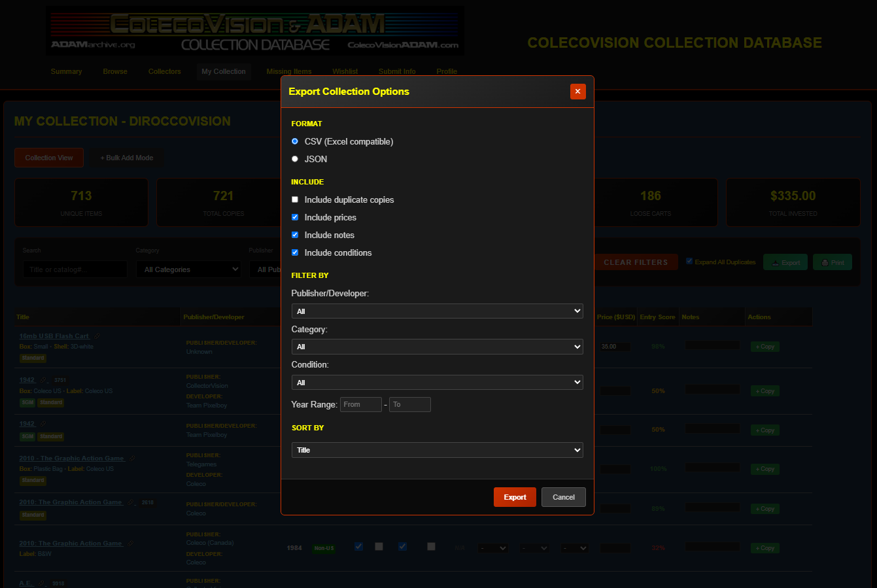Click the Cancel button in the dialog

click(563, 497)
